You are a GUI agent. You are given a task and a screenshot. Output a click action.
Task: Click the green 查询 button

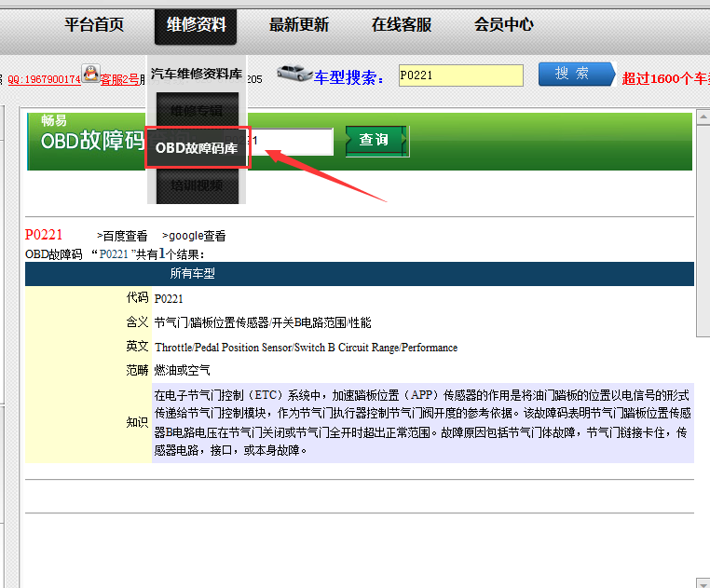point(376,141)
